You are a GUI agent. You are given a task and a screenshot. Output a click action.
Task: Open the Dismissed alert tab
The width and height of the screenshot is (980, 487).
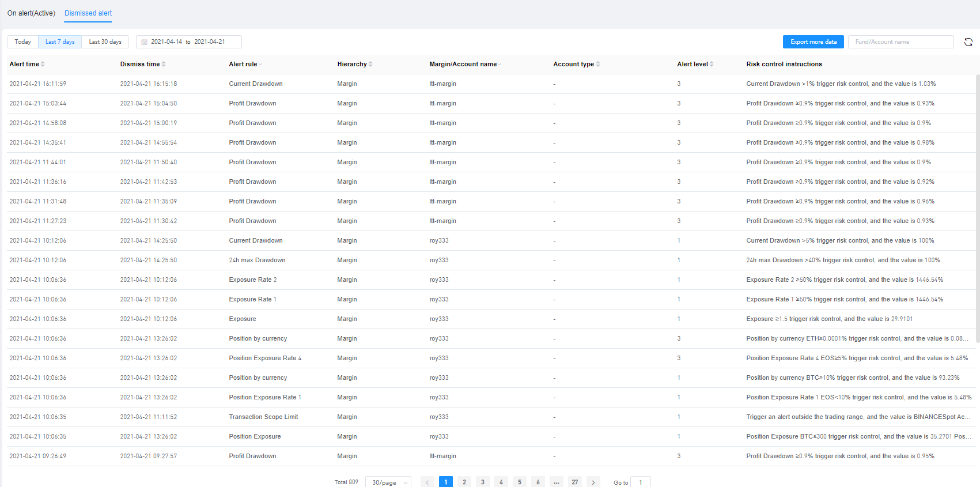[88, 13]
